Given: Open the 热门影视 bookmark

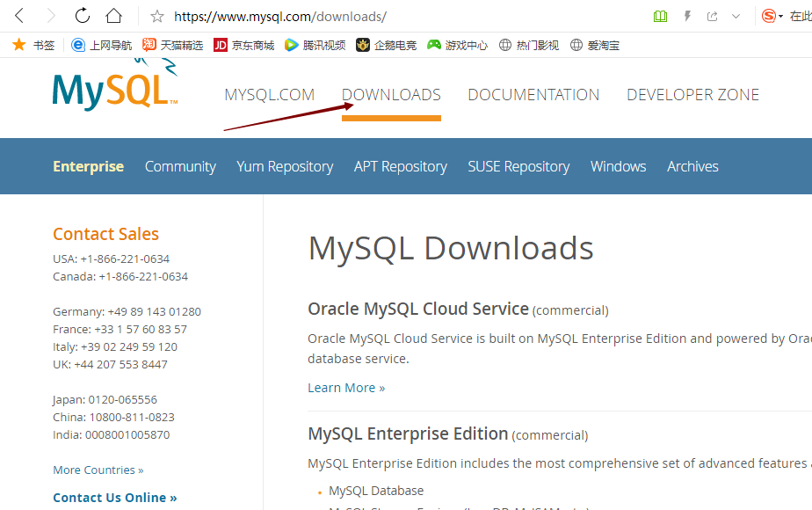Looking at the screenshot, I should click(x=529, y=45).
